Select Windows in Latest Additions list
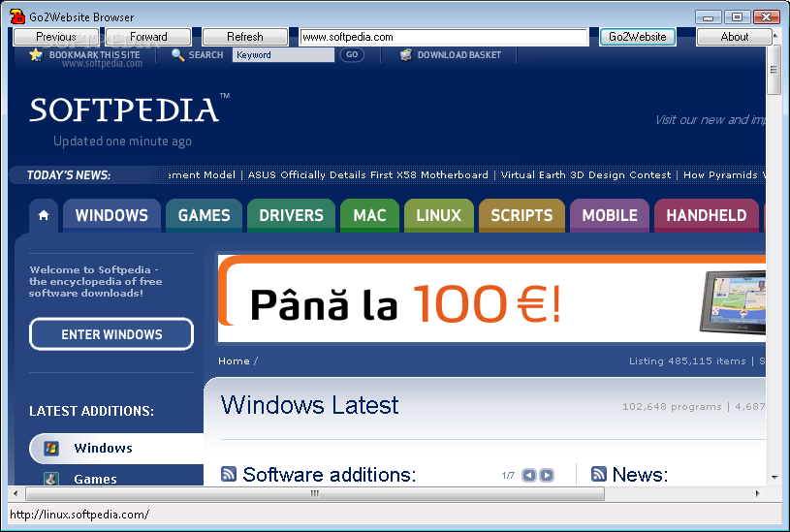 tap(116, 448)
